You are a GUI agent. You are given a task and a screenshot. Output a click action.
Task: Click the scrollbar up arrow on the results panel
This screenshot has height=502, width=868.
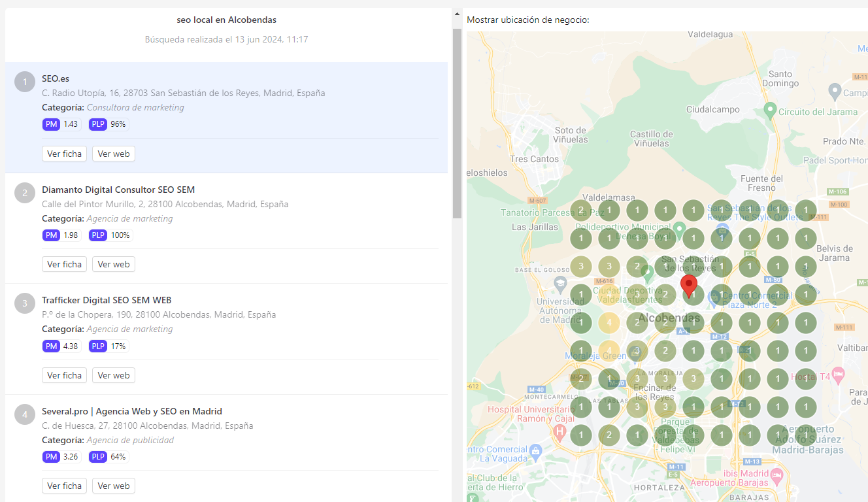click(x=456, y=12)
